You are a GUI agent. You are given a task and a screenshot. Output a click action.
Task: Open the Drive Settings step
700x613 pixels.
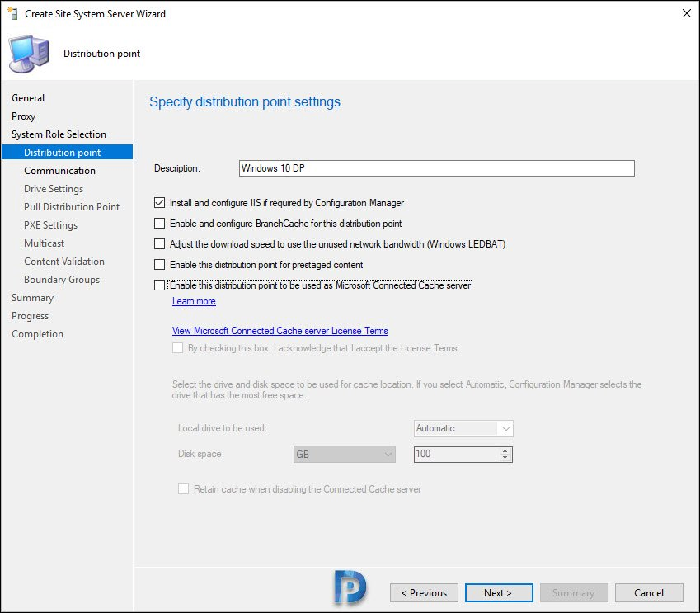(54, 189)
